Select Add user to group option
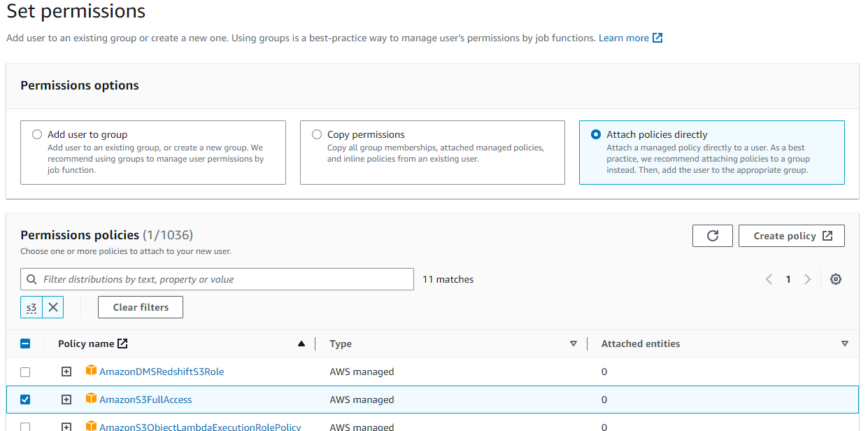868x431 pixels. [x=37, y=134]
